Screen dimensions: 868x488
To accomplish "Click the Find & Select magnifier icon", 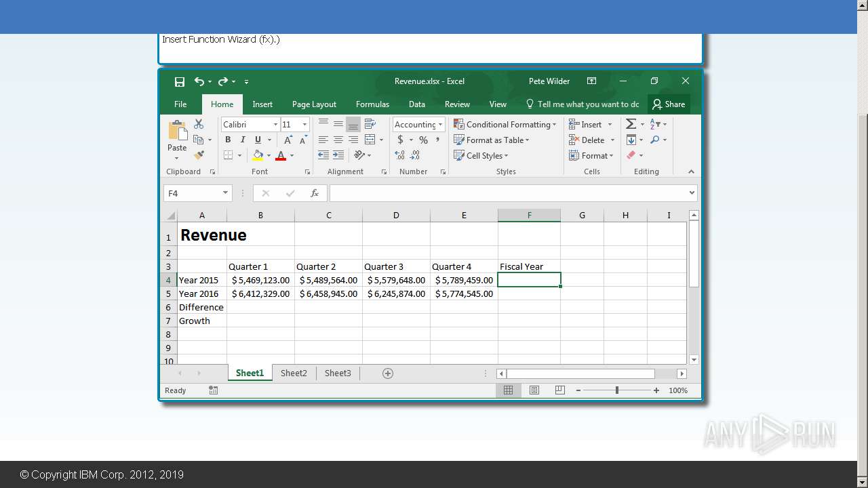I will (655, 140).
